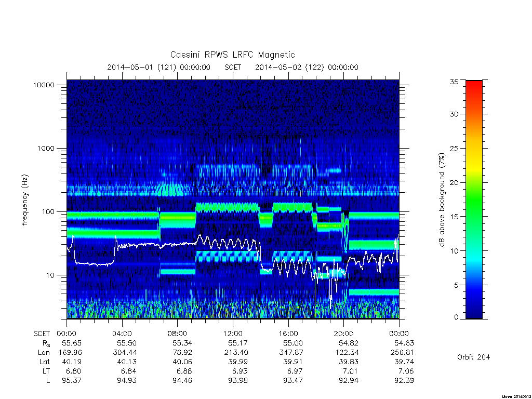This screenshot has height=399, width=532.
Task: Click the 'dB above background (7%)' label
Action: point(442,200)
